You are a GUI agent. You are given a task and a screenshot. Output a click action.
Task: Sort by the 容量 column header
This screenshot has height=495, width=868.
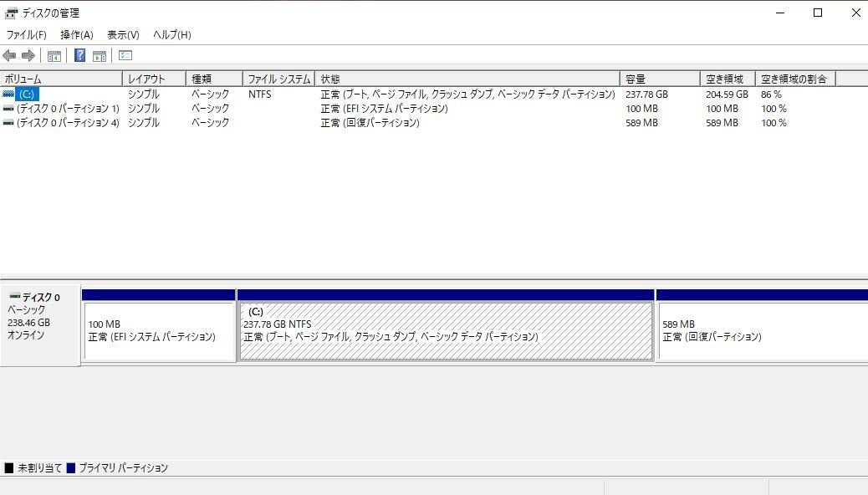pyautogui.click(x=660, y=79)
